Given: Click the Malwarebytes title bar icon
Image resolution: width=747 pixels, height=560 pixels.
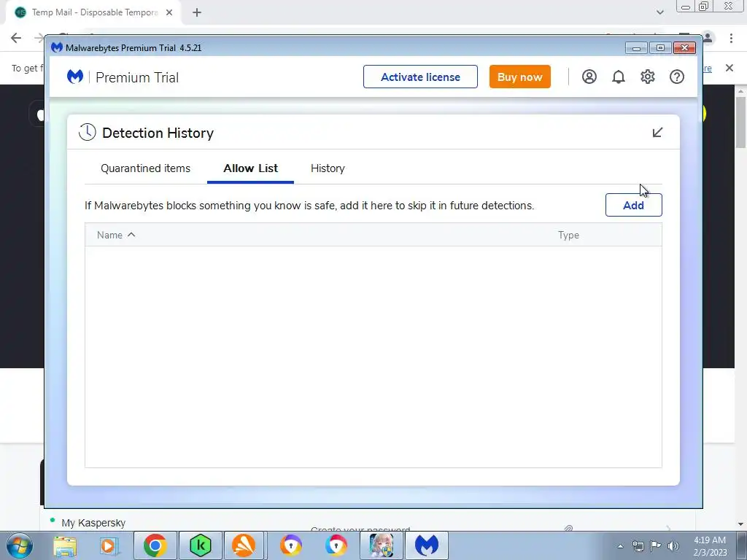Looking at the screenshot, I should point(57,47).
